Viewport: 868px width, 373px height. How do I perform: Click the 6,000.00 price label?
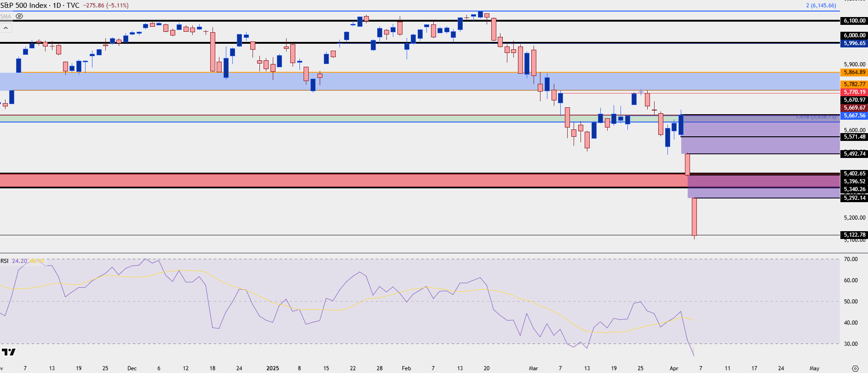(854, 35)
